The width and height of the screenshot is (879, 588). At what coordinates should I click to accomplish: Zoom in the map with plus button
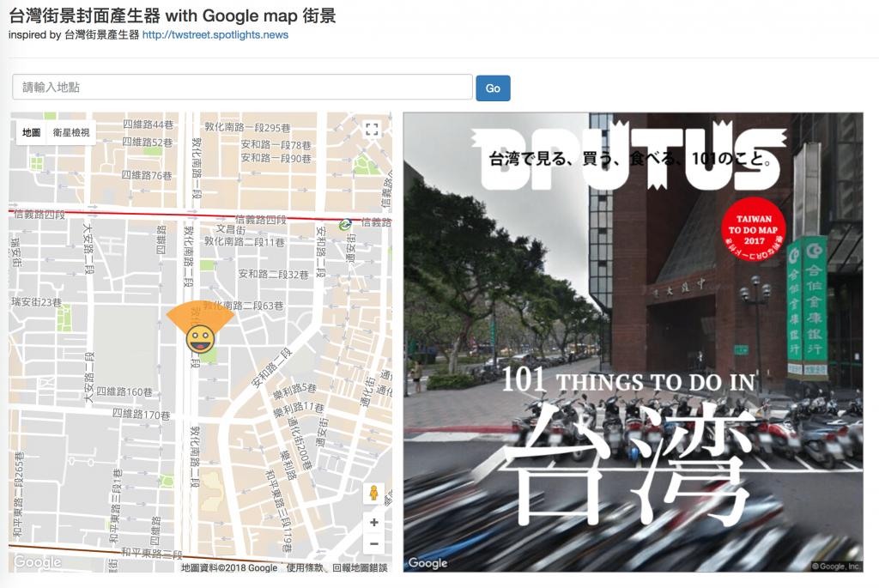click(374, 523)
